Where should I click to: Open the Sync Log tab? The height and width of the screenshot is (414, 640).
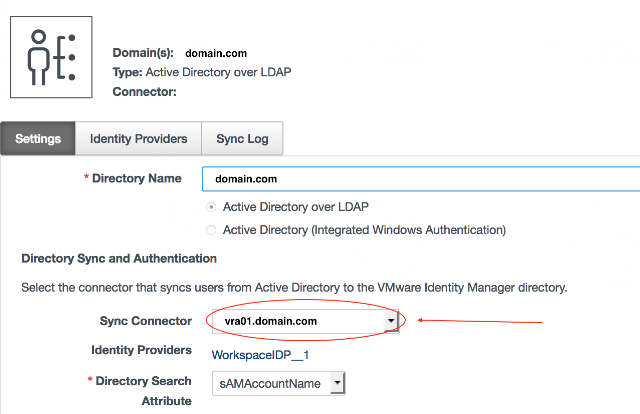coord(242,139)
